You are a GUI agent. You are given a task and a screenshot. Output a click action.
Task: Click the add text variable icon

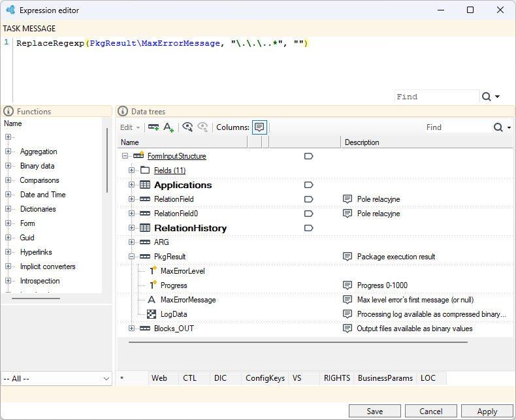click(x=169, y=127)
